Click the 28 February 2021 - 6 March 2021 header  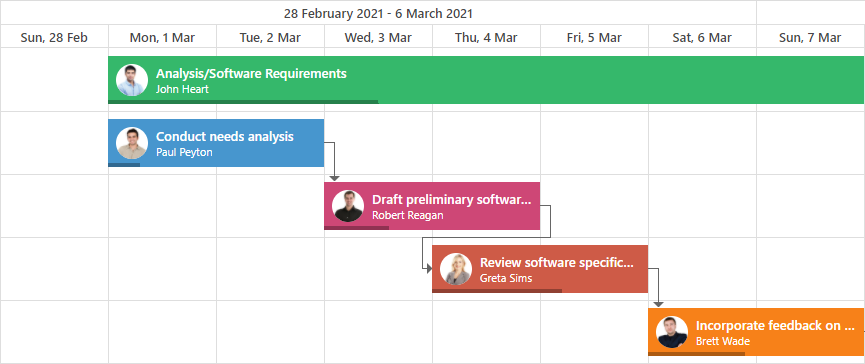pos(378,13)
